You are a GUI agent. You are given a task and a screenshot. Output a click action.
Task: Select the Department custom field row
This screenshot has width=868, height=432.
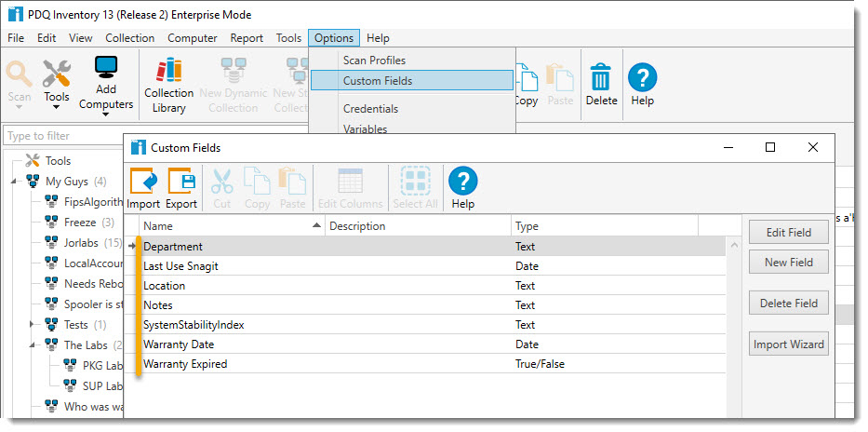tap(425, 247)
